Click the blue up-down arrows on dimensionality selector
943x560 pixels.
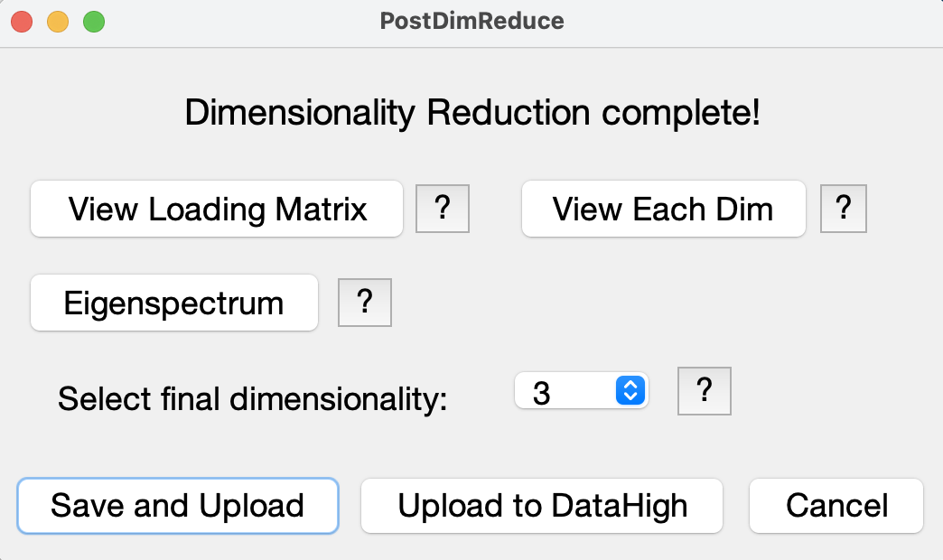click(x=630, y=391)
